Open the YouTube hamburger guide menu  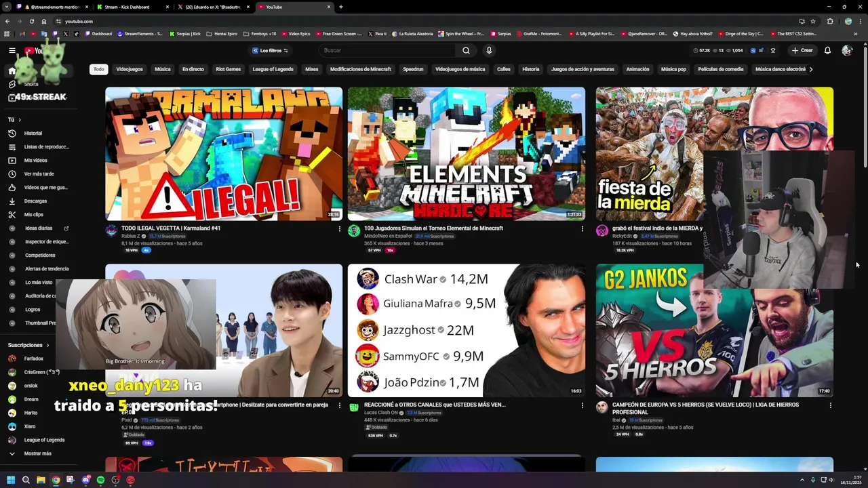pyautogui.click(x=12, y=50)
